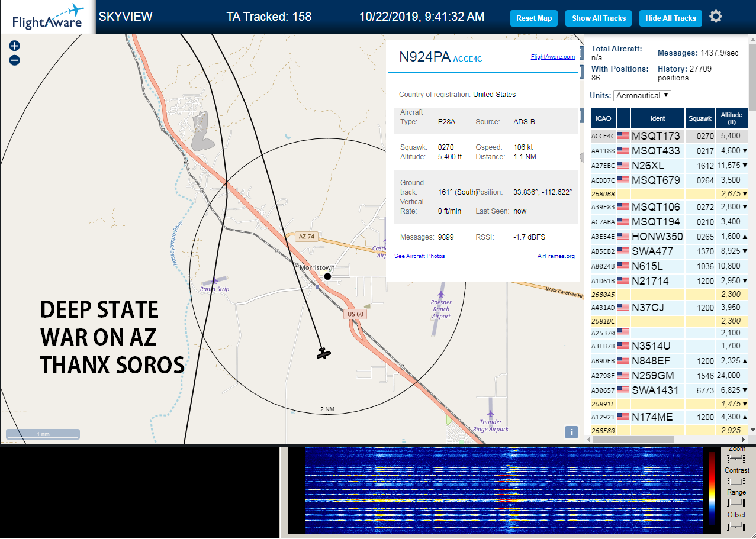Click US flag in SWA1431 row

coord(623,390)
